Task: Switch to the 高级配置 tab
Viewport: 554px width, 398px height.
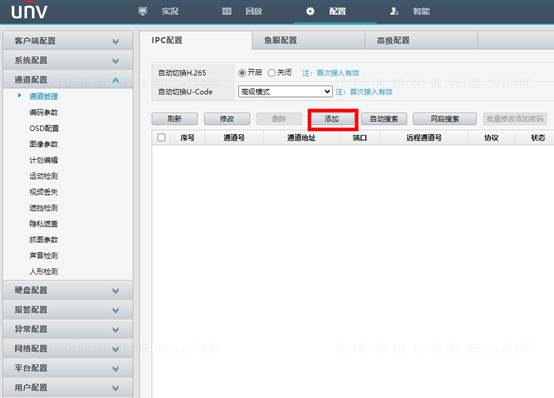Action: [x=421, y=40]
